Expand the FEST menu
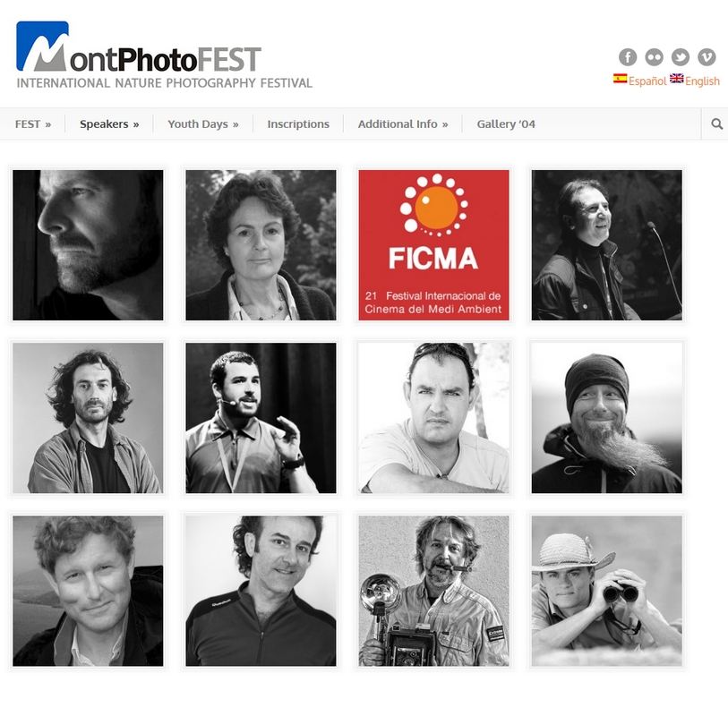This screenshot has width=728, height=716. [33, 124]
